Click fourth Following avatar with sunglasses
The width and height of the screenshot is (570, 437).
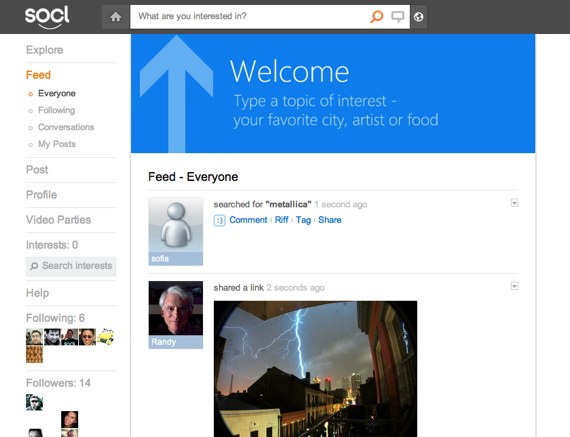87,337
